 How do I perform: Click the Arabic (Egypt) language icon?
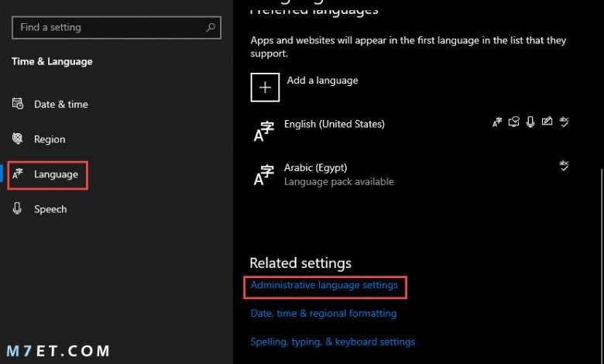pos(264,175)
